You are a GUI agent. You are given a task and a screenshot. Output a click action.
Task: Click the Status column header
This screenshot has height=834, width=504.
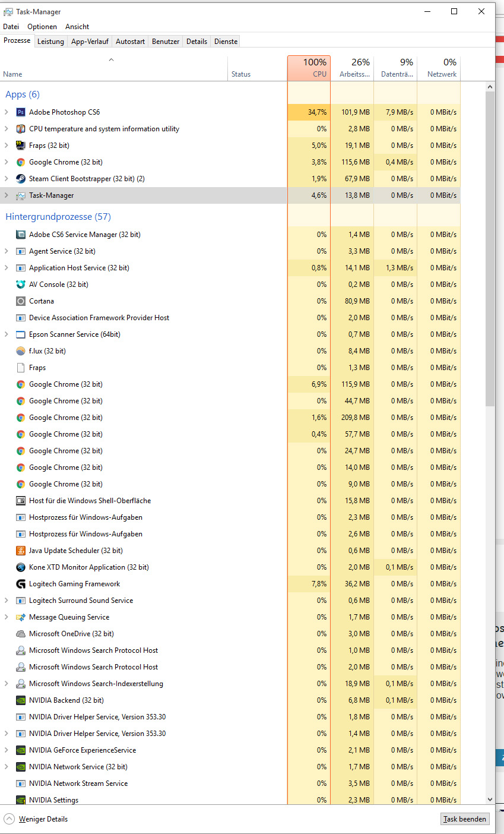[x=258, y=68]
